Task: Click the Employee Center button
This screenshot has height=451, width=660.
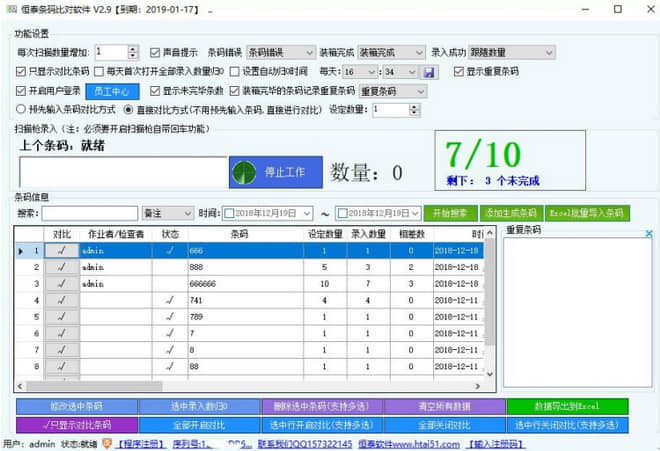Action: tap(118, 91)
